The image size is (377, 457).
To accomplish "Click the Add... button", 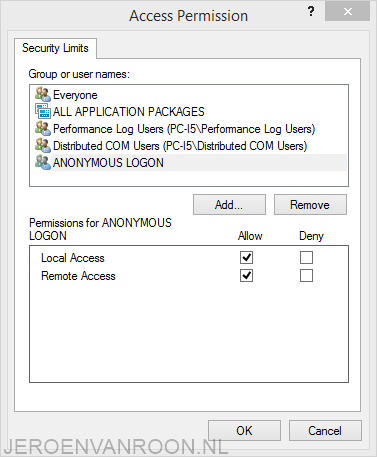I will coord(229,205).
